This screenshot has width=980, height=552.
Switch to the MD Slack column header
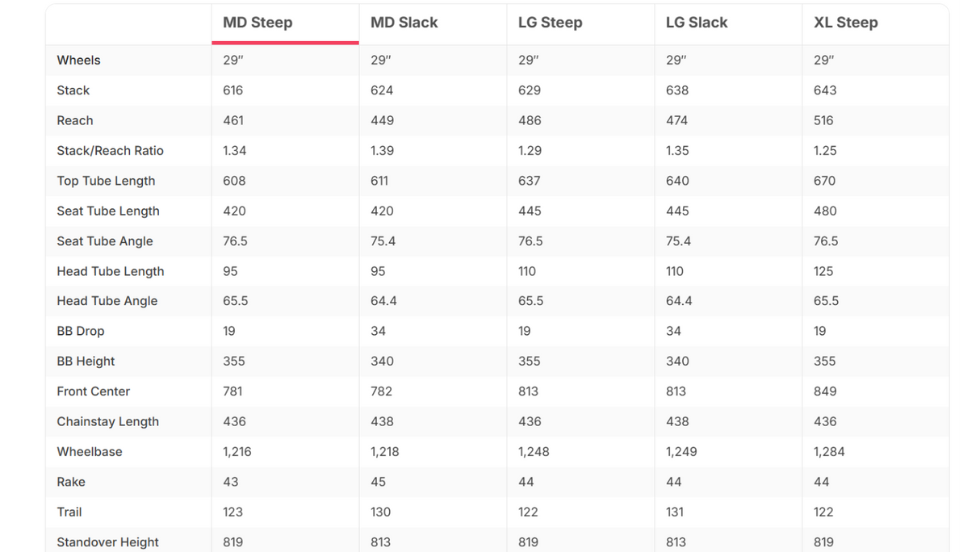tap(433, 23)
